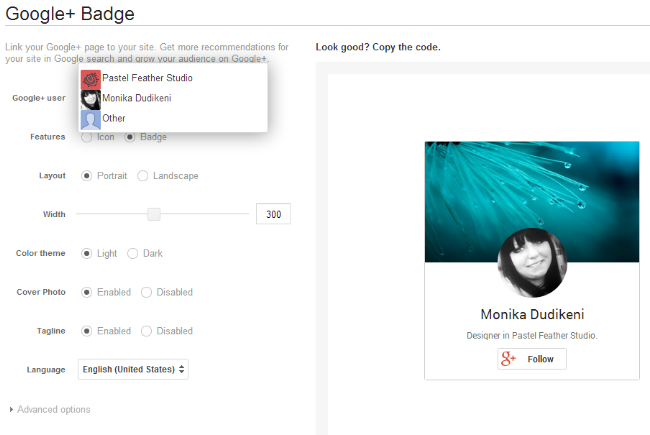Select the Icon feature radio button
The width and height of the screenshot is (650, 435).
point(87,137)
